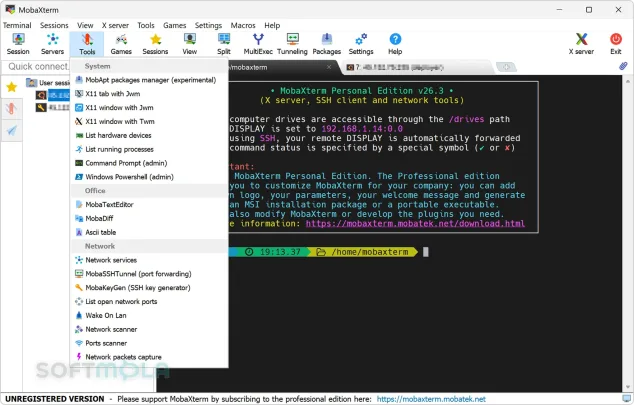Open the View menu in menu bar

coord(85,25)
